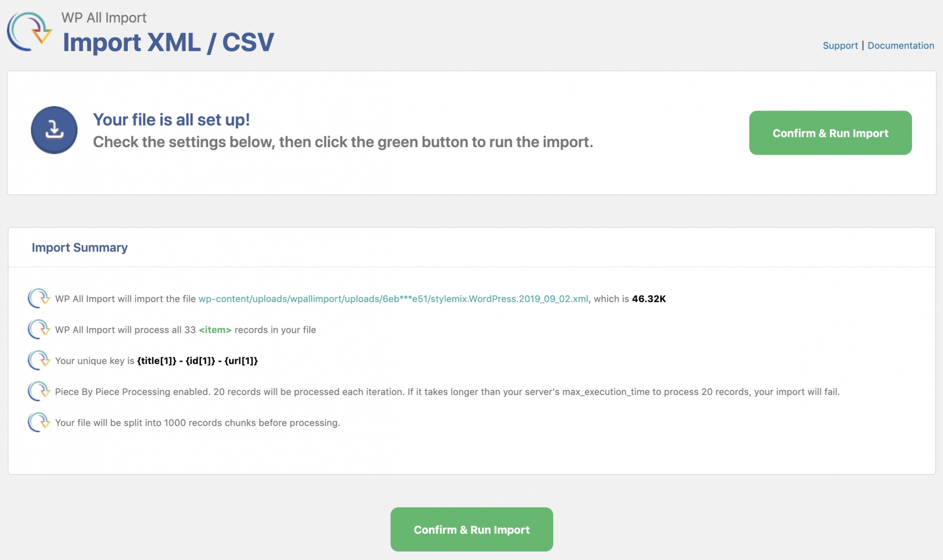Click the green <item> element tag

click(215, 330)
